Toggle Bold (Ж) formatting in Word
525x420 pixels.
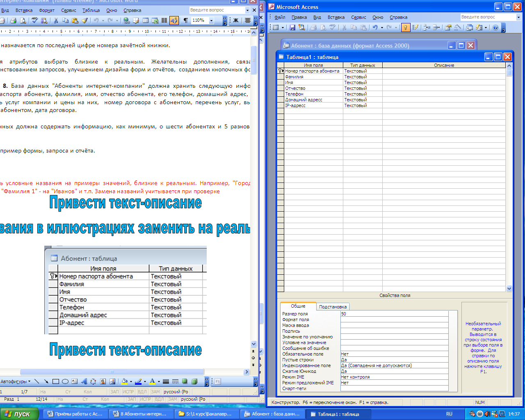[236, 20]
